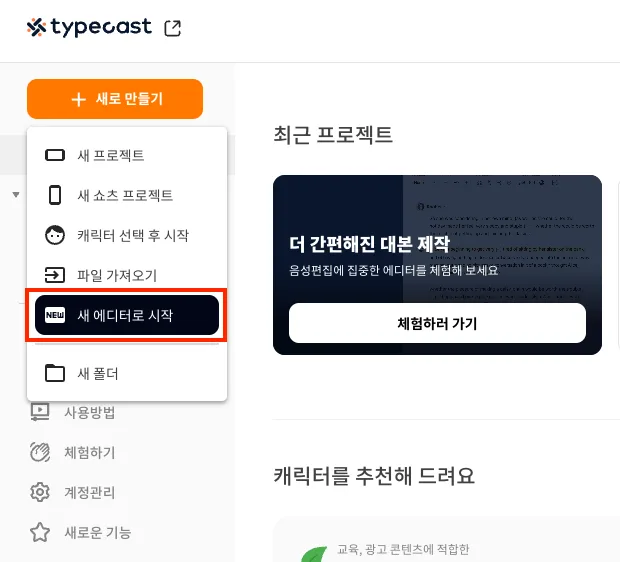Click the phone icon for 새 쇼츠 프로젝트

coord(55,195)
